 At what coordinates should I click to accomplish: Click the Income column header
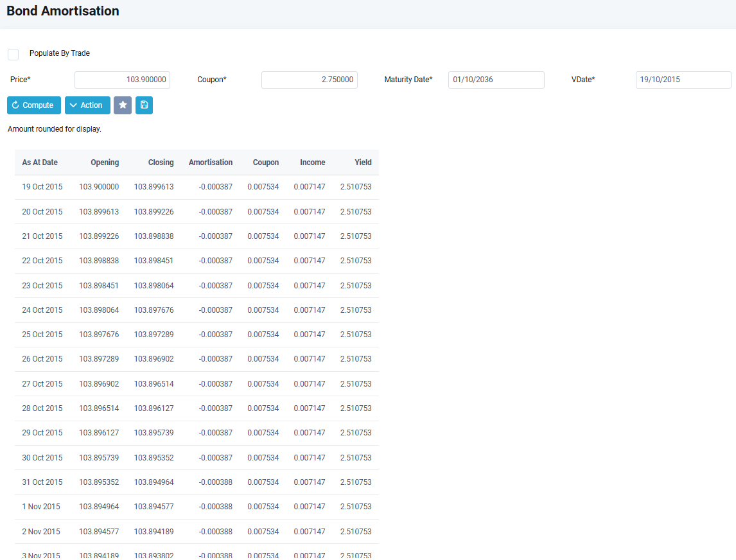312,162
